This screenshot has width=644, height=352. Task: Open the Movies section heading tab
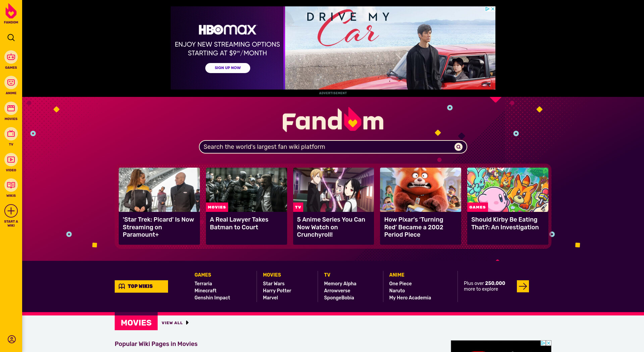point(136,322)
